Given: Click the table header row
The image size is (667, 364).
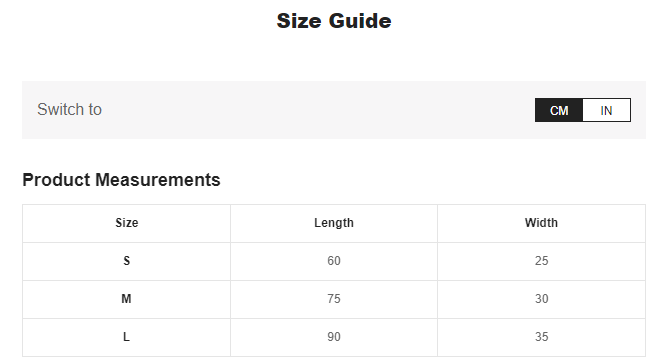Looking at the screenshot, I should [x=334, y=223].
